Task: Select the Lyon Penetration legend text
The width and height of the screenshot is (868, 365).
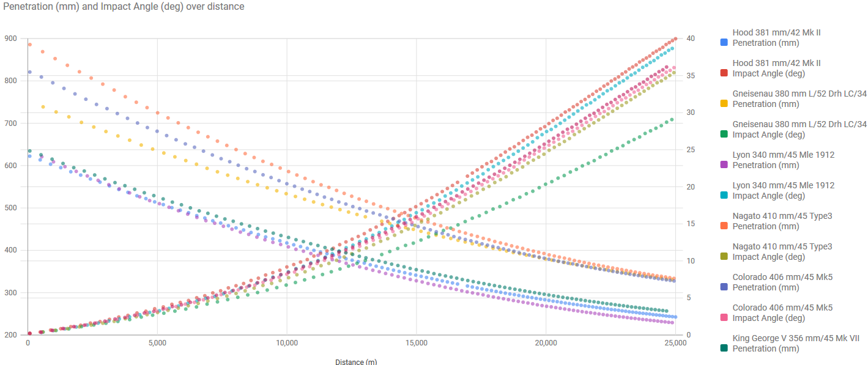Action: click(783, 160)
